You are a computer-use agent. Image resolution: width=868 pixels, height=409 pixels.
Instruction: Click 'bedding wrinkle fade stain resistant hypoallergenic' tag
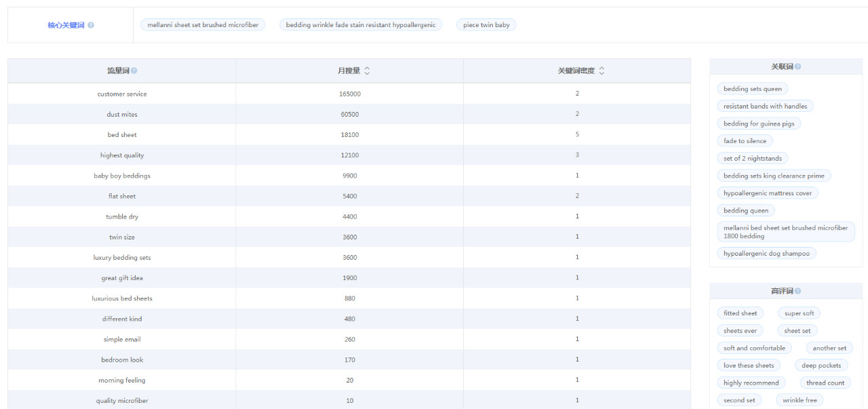(x=361, y=25)
